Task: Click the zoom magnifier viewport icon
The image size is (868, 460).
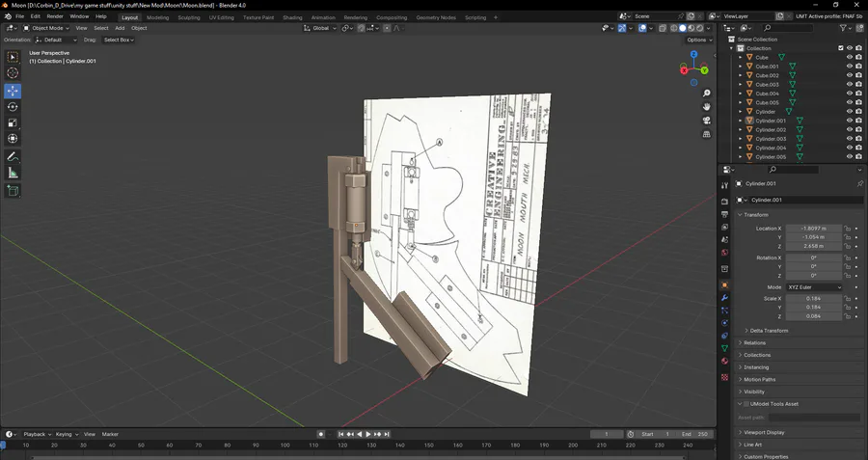Action: tap(707, 93)
